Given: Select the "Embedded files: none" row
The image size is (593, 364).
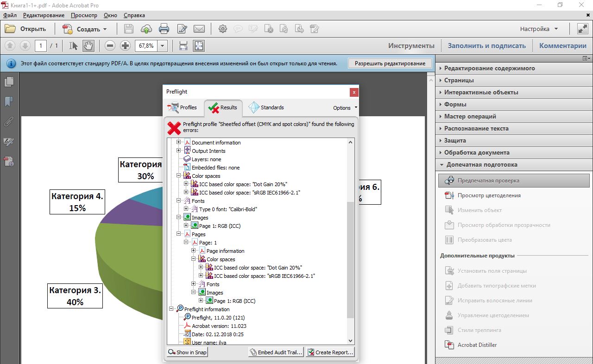Looking at the screenshot, I should 211,168.
